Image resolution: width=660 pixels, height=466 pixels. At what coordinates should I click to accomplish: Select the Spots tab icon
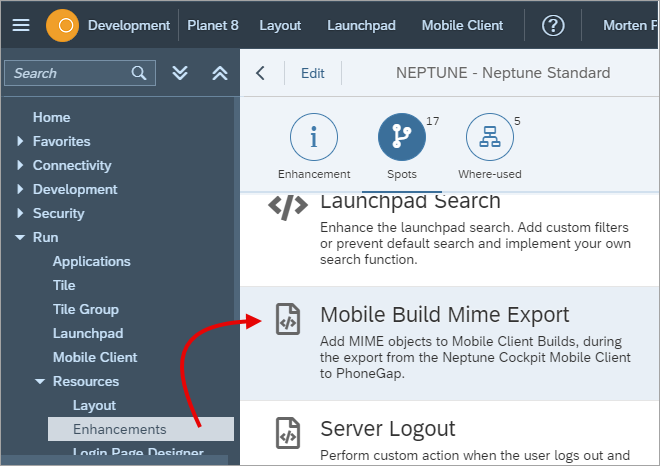[x=402, y=137]
